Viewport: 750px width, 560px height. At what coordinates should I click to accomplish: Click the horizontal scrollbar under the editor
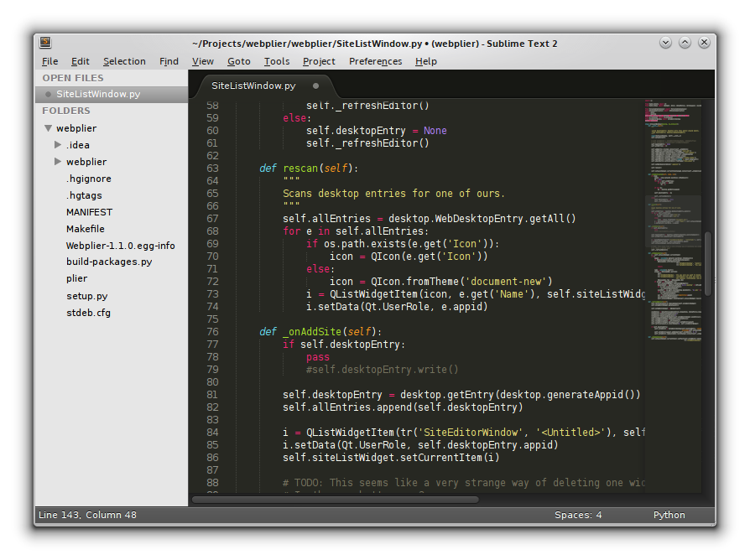point(336,499)
